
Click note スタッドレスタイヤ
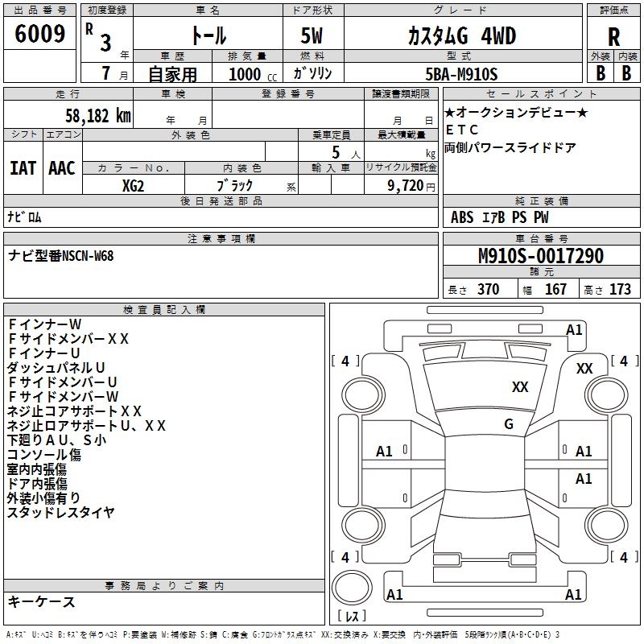[61, 512]
